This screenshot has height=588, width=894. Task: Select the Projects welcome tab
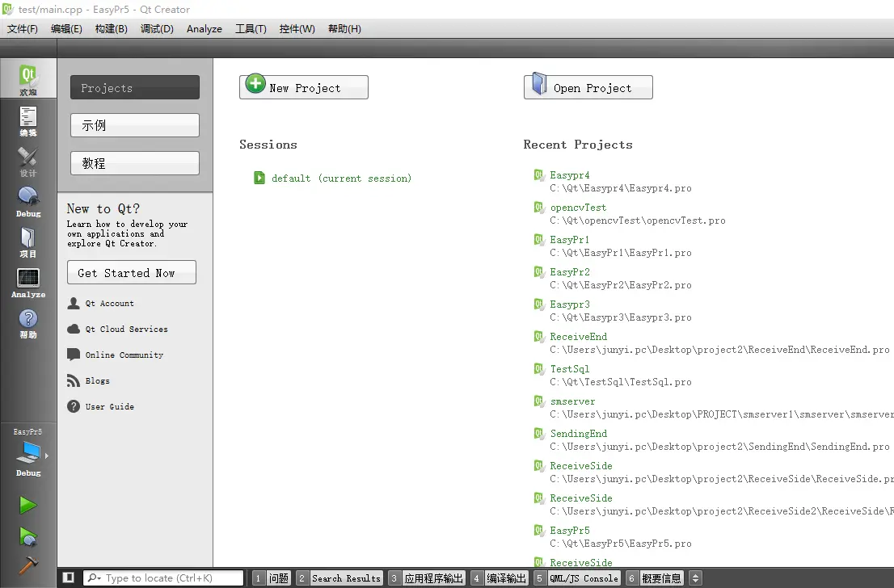(135, 87)
